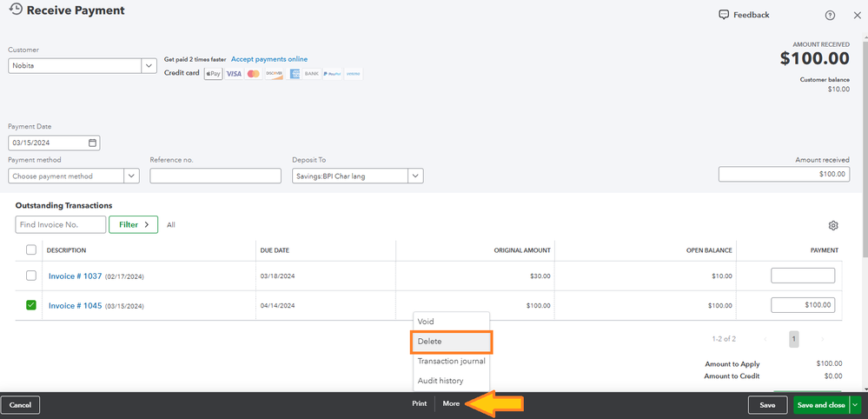
Task: Go to page 1 in pagination
Action: [x=794, y=339]
